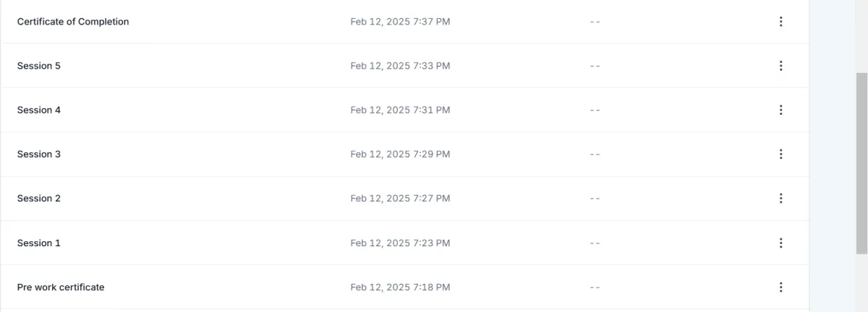This screenshot has height=312, width=868.
Task: Open the Pre work certificate item
Action: point(61,287)
